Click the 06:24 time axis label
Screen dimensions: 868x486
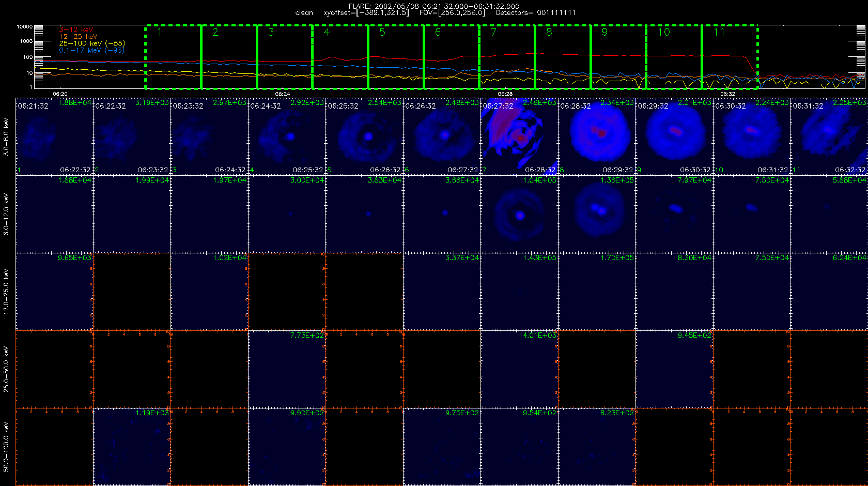(x=282, y=94)
